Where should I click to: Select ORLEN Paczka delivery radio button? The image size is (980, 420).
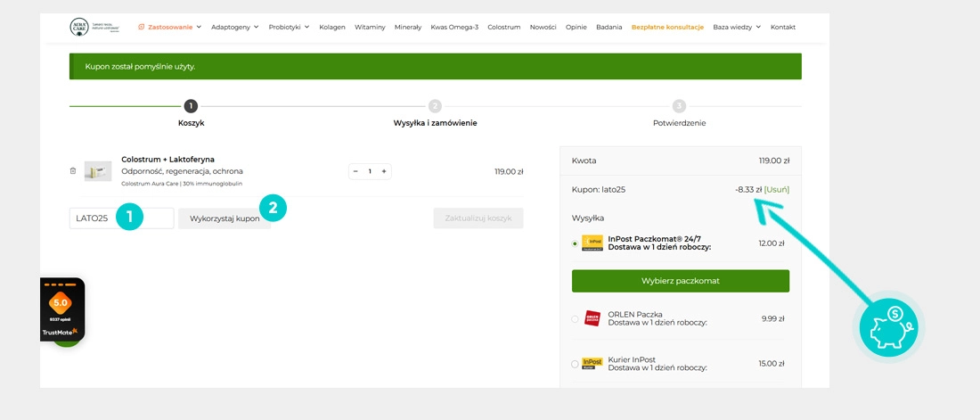click(575, 318)
